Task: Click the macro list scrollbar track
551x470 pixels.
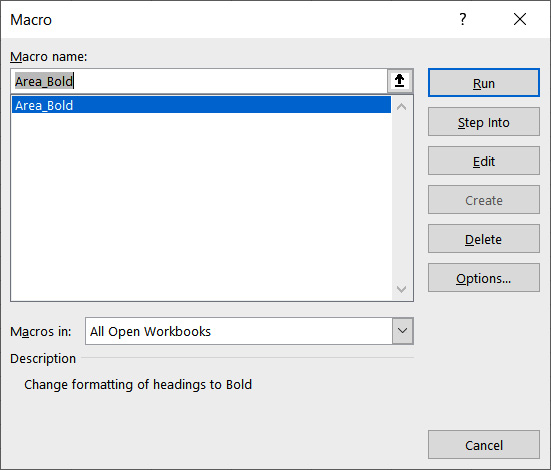Action: click(401, 198)
